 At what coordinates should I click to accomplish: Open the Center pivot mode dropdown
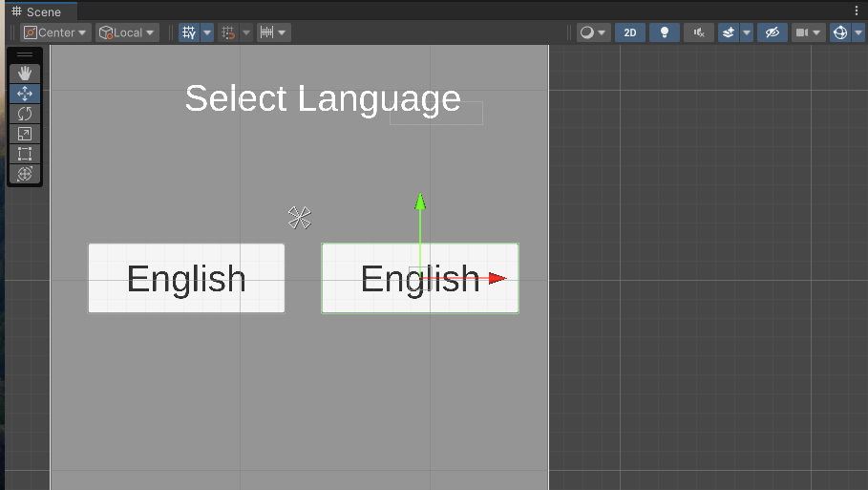pyautogui.click(x=56, y=32)
